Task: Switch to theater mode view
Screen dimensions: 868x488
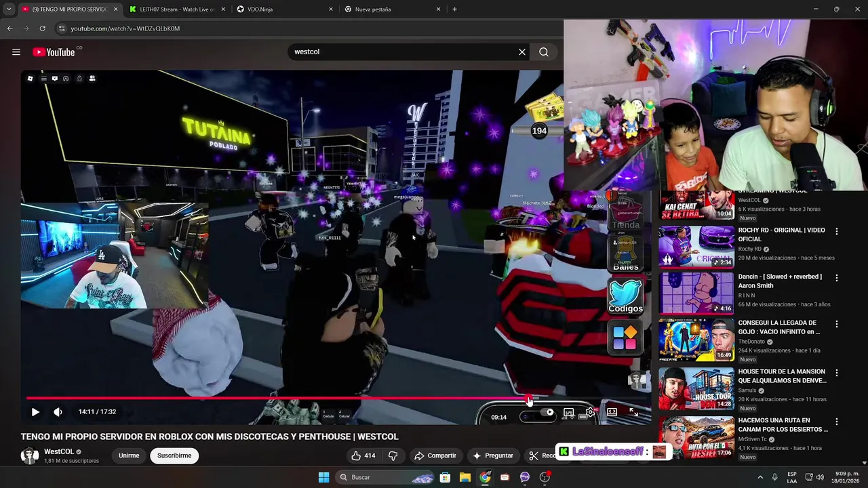Action: (x=612, y=412)
